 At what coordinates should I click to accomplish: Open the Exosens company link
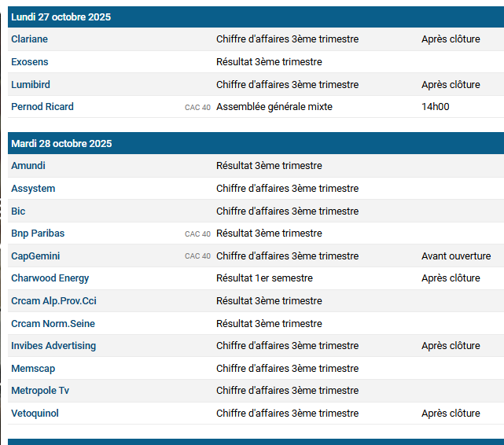click(x=30, y=61)
